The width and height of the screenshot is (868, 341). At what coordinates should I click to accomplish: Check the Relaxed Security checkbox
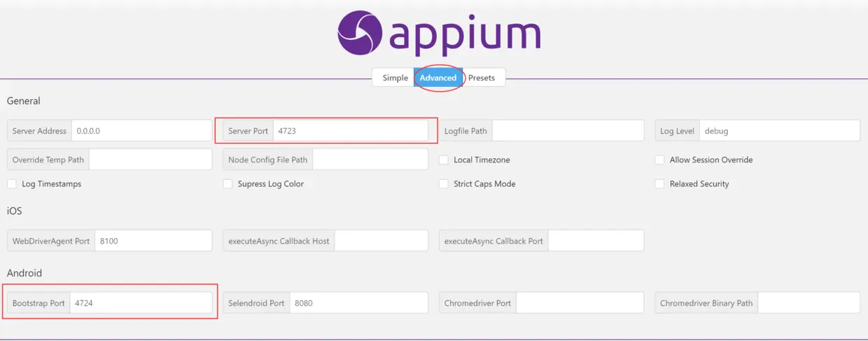[659, 183]
